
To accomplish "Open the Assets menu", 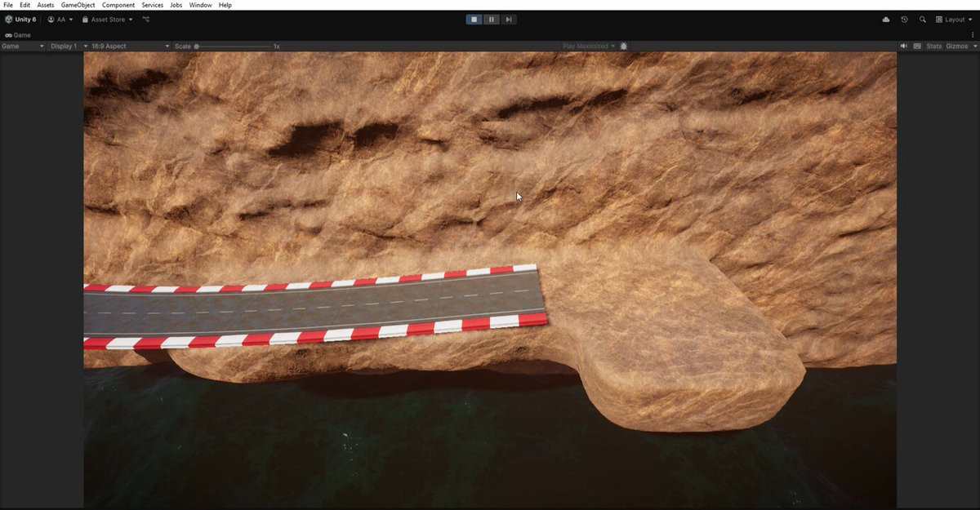I will (x=46, y=5).
